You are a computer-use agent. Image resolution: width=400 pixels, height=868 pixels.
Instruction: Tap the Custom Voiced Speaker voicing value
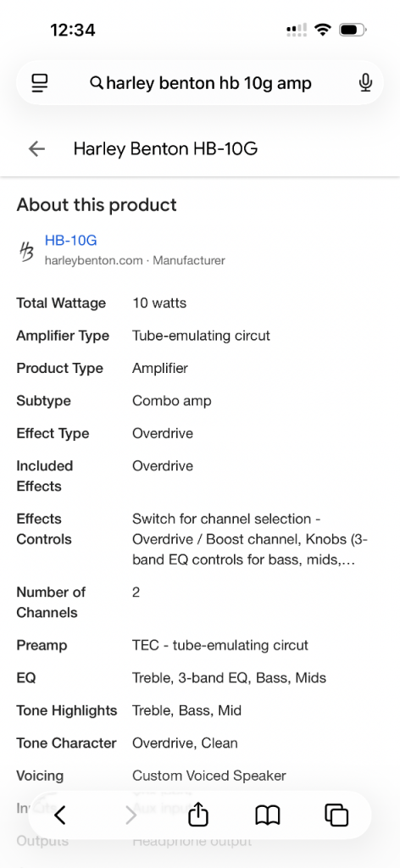point(209,776)
